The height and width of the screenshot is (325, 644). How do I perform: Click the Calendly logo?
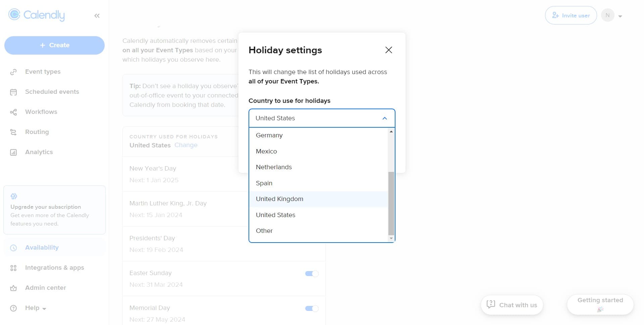click(x=37, y=15)
